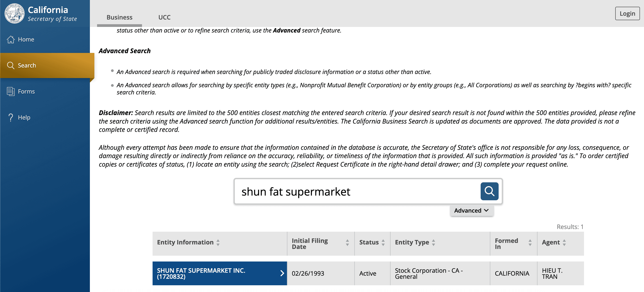Sort by Initial Filing Date arrows
The image size is (644, 292).
pos(347,242)
